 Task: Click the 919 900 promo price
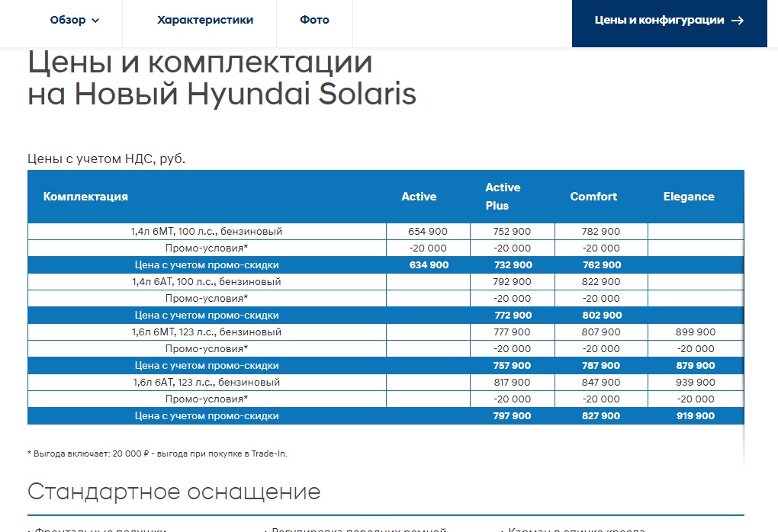(x=696, y=416)
